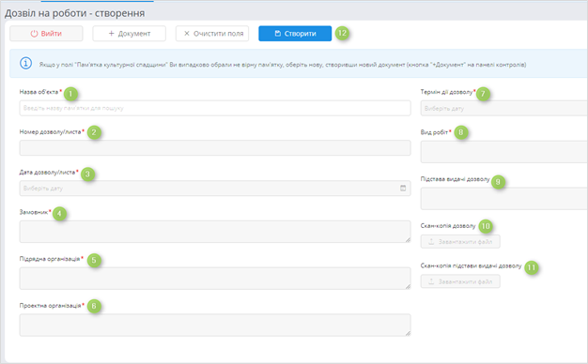Image resolution: width=588 pixels, height=364 pixels.
Task: Click resize handle of Замовник text area
Action: click(x=408, y=239)
